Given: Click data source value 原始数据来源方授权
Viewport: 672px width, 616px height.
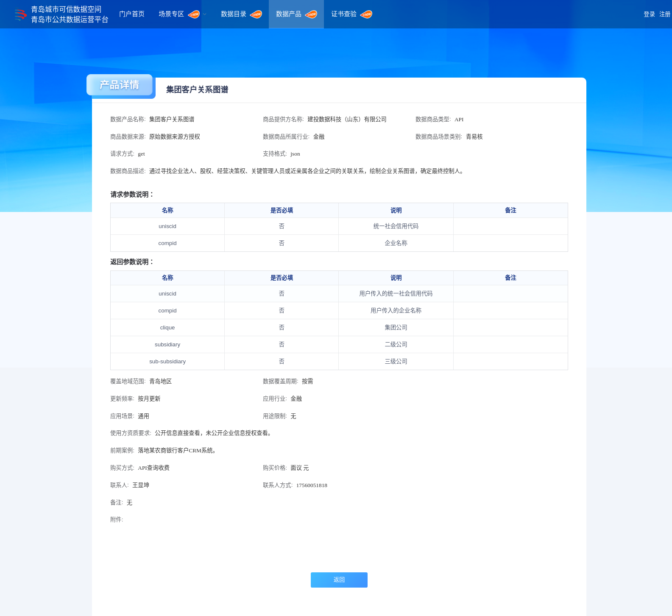Looking at the screenshot, I should [x=175, y=137].
